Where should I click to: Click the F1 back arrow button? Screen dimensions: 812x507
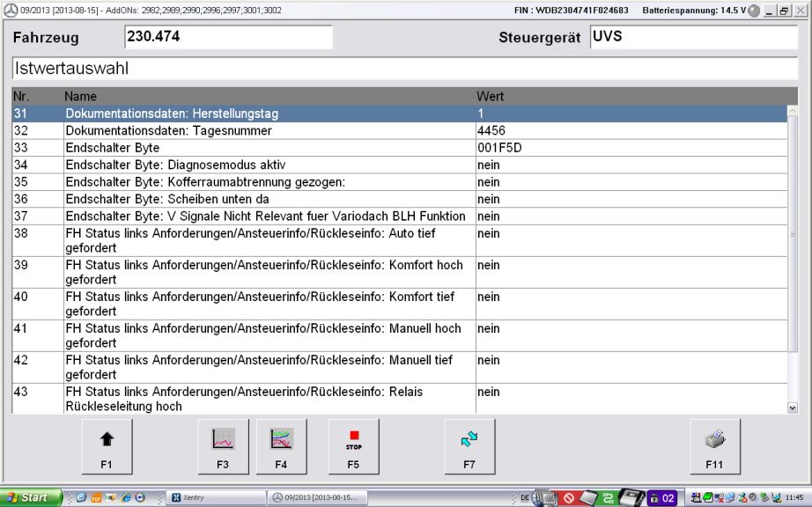tap(107, 446)
